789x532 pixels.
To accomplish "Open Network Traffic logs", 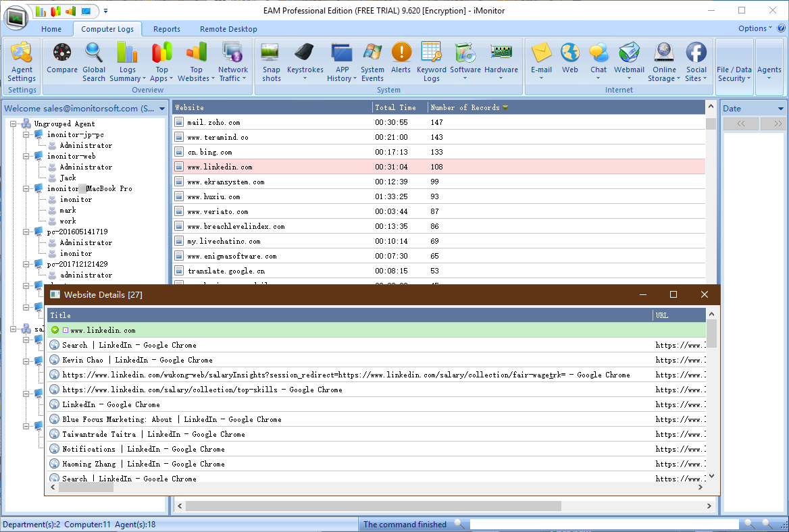I will pyautogui.click(x=233, y=62).
